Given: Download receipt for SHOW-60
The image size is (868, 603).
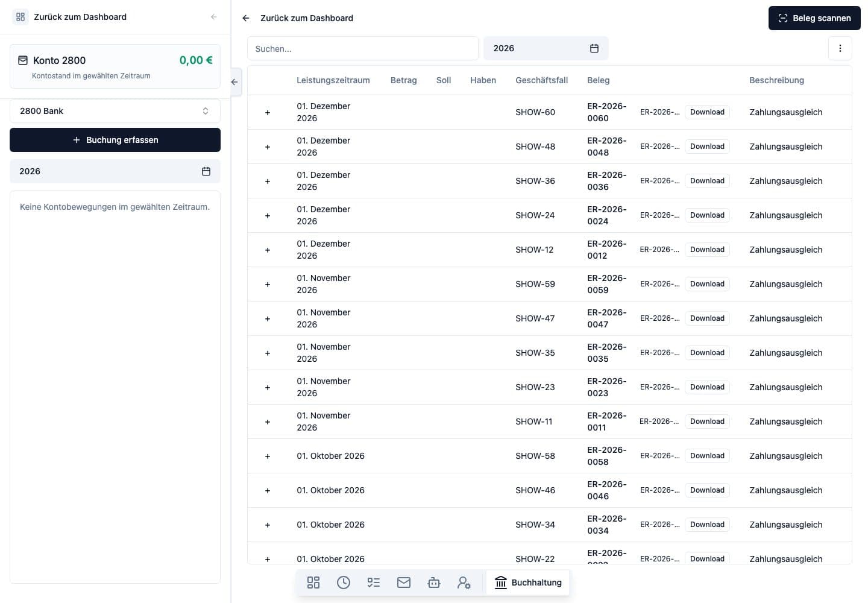Looking at the screenshot, I should pyautogui.click(x=707, y=112).
